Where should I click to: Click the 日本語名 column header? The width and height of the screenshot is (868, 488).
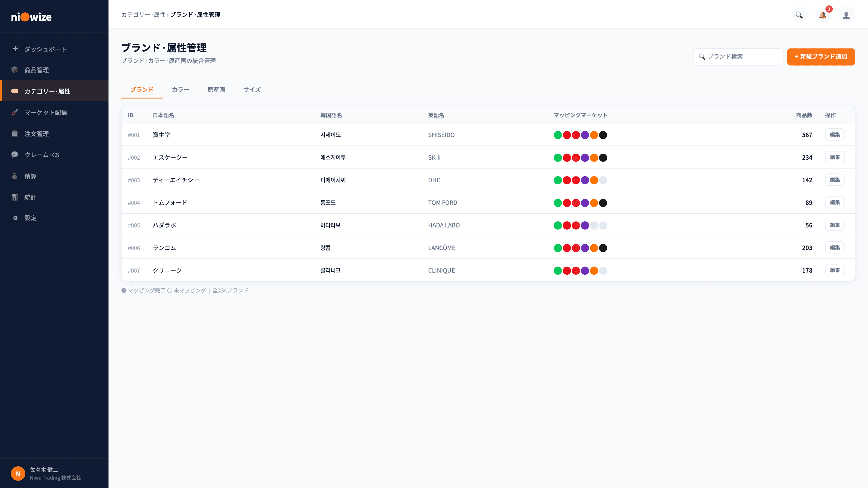click(x=163, y=115)
